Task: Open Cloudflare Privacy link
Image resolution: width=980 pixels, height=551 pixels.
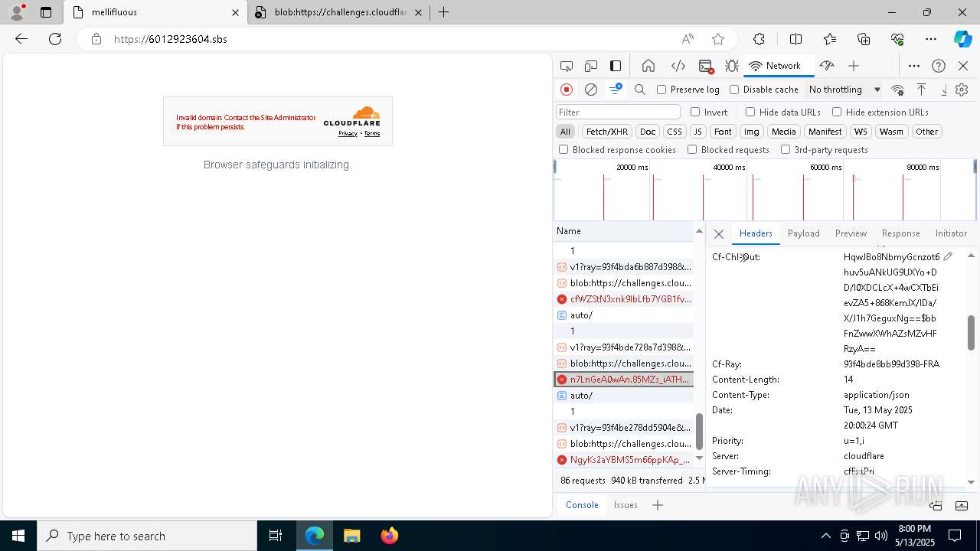Action: (348, 133)
